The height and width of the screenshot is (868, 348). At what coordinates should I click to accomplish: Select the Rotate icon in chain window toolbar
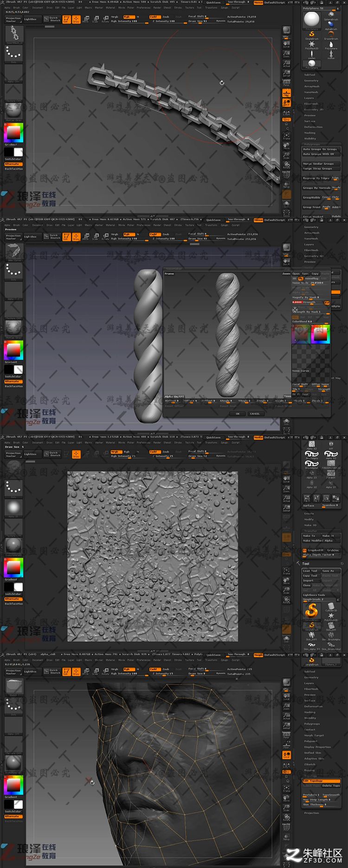pyautogui.click(x=105, y=19)
